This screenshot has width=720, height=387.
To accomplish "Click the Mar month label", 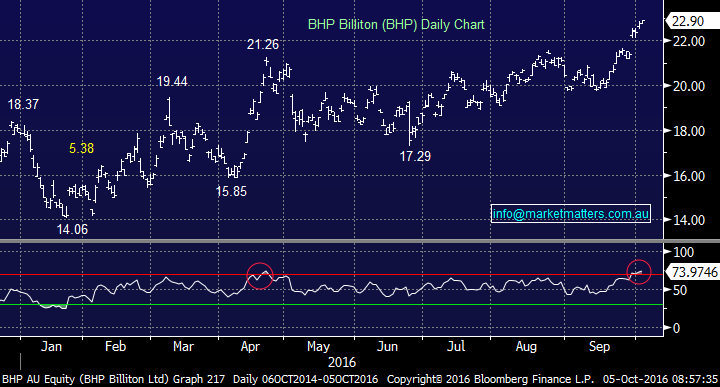I will 183,346.
